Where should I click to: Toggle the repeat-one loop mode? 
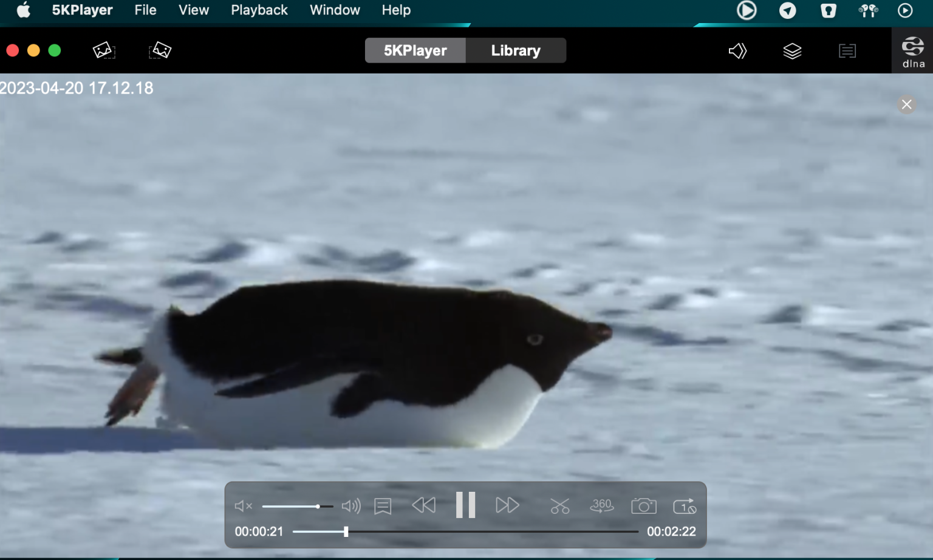tap(685, 506)
